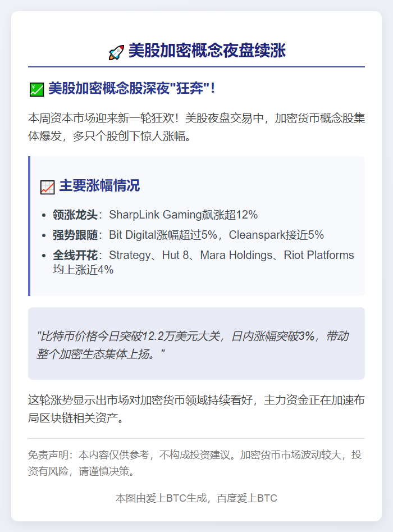The height and width of the screenshot is (532, 393).
Task: Click the text Riot Platforms
Action: coord(319,255)
